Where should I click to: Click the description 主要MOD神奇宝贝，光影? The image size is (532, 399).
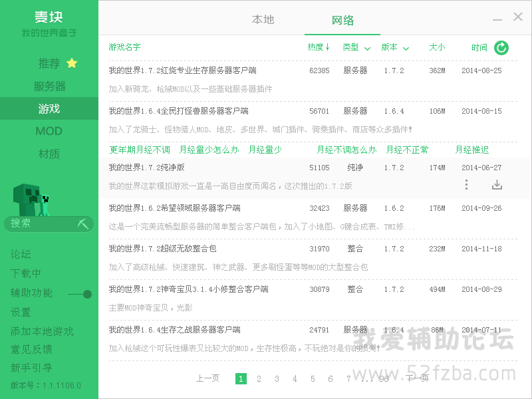point(150,308)
